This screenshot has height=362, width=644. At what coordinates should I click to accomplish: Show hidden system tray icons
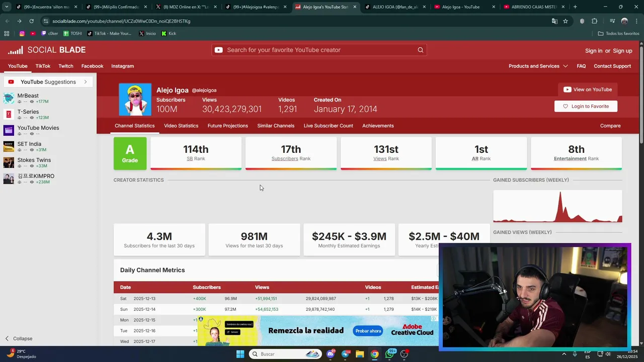click(x=564, y=354)
